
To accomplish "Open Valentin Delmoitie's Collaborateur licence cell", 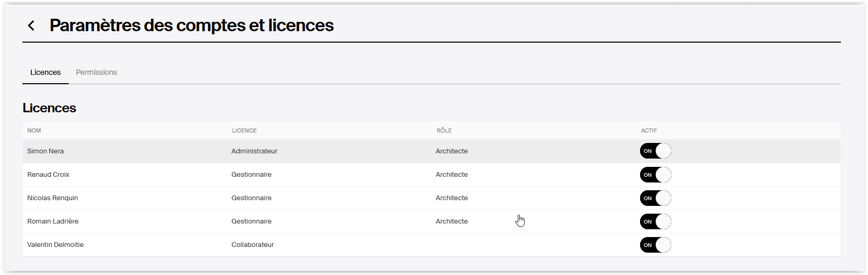I will (252, 245).
